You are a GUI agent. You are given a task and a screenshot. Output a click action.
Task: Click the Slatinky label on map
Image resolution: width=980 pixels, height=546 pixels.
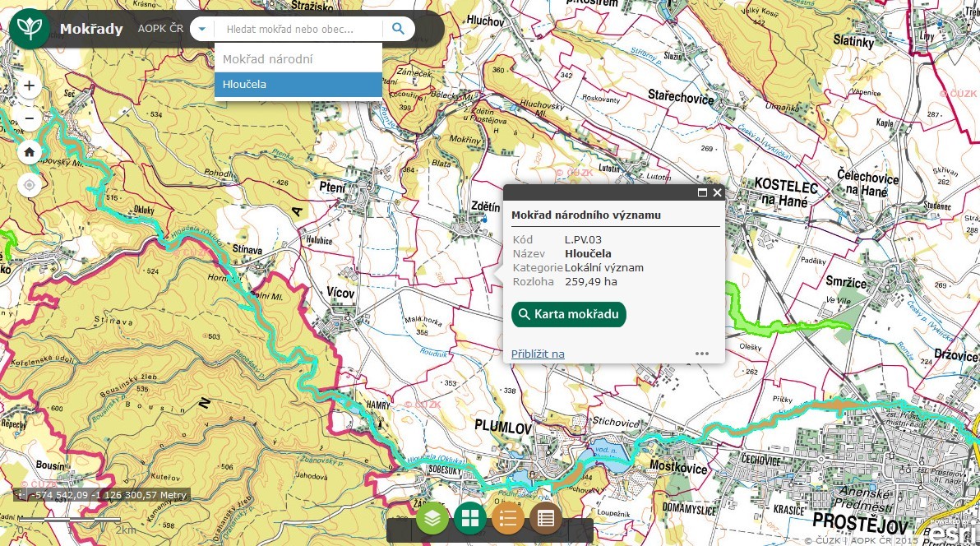tap(853, 41)
